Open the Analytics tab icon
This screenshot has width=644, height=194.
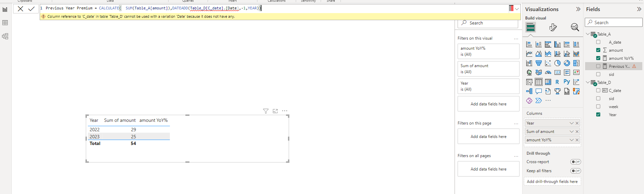[x=575, y=27]
